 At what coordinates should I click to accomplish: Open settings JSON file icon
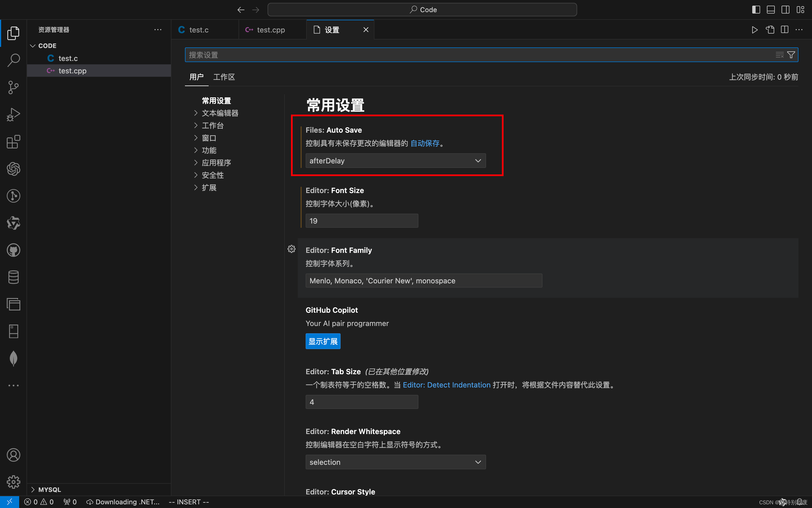pyautogui.click(x=770, y=30)
